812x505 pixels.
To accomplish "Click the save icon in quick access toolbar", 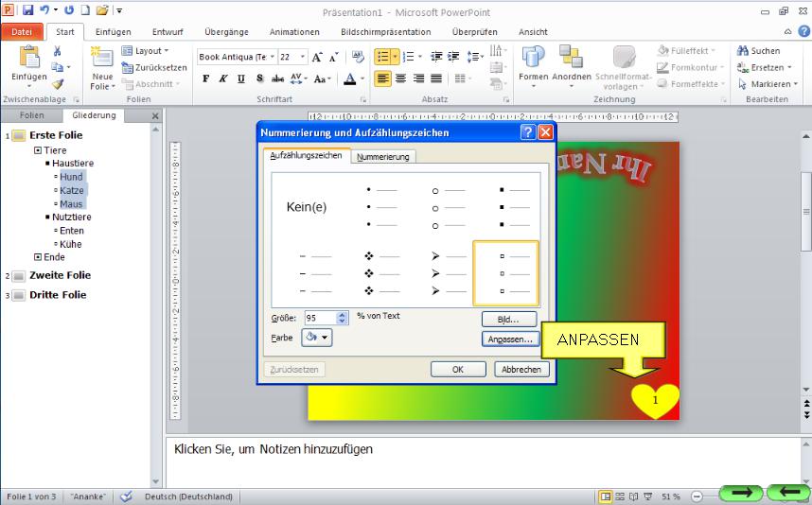I will [27, 9].
